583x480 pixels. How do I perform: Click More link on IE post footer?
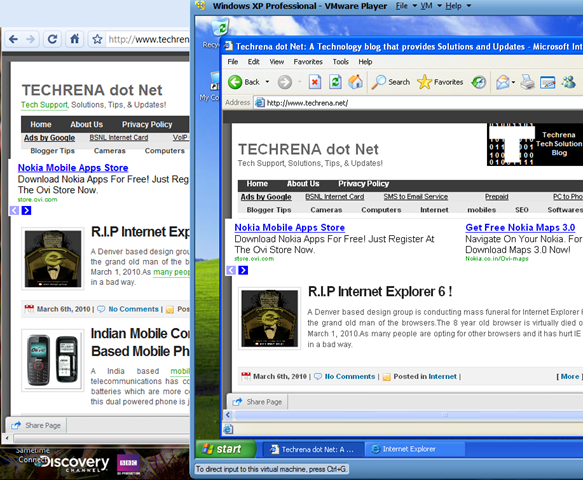(570, 377)
